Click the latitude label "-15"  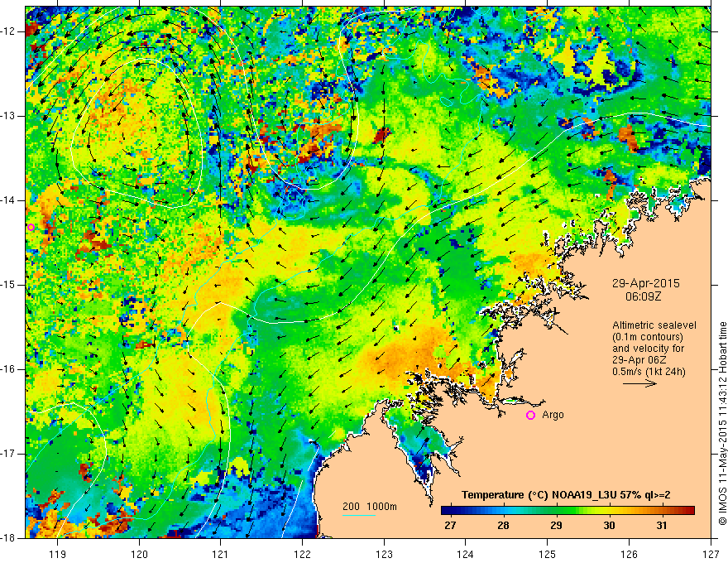[8, 285]
